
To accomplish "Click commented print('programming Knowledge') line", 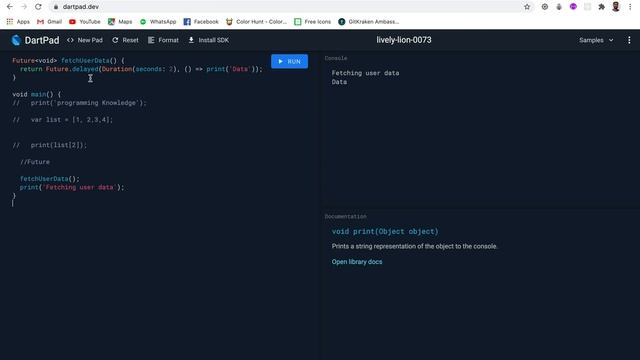I will click(79, 103).
